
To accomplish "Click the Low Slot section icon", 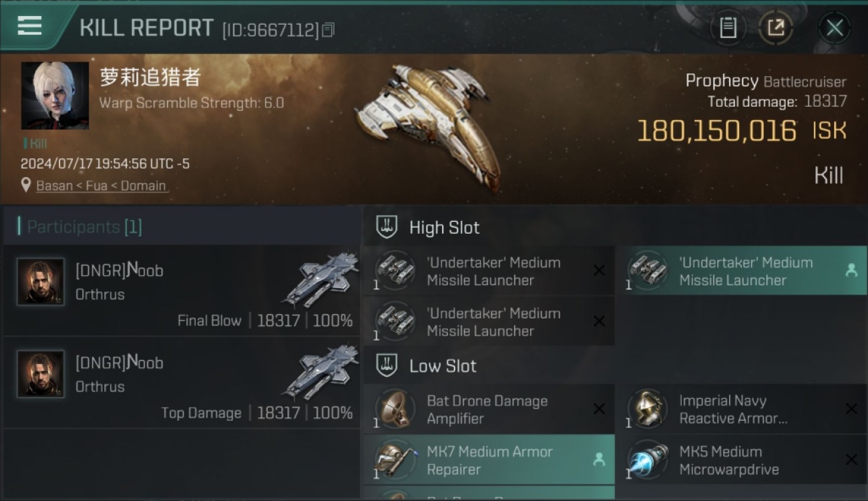I will tap(387, 365).
